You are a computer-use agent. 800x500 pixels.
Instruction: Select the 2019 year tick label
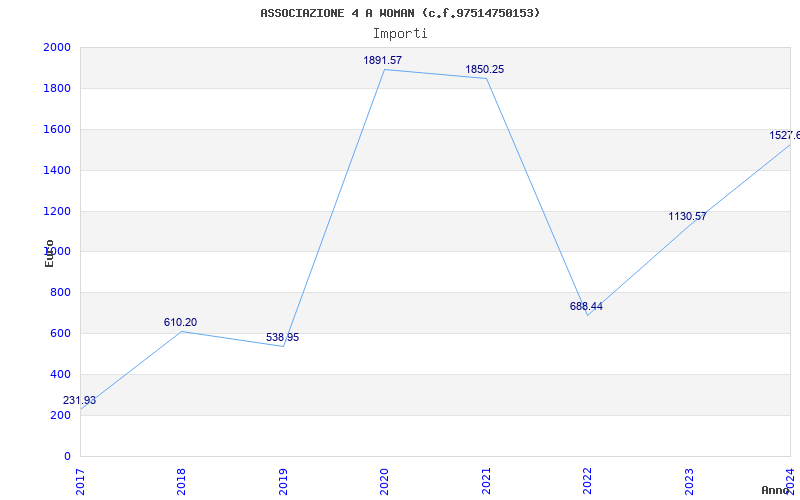coord(283,482)
